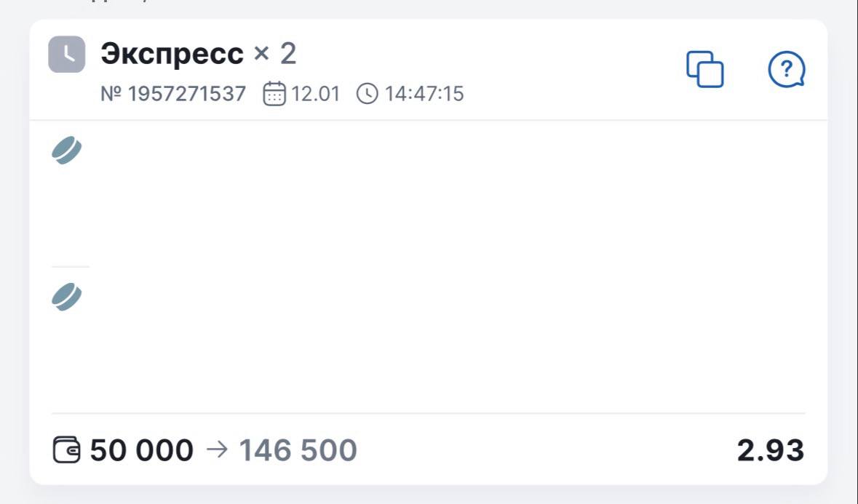Open help via the question bubble icon
Viewport: 858px width, 504px height.
coord(787,70)
